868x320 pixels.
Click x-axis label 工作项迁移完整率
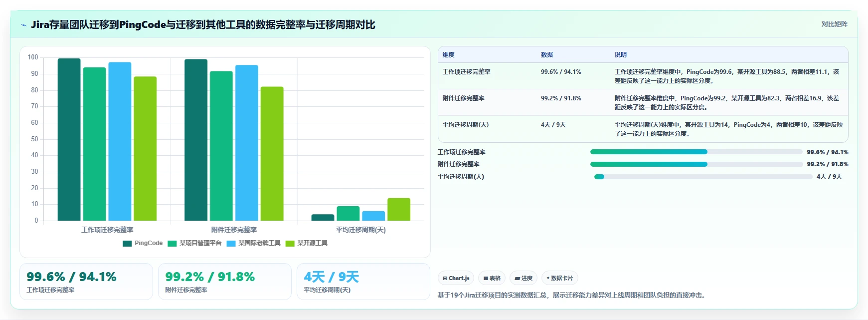107,230
